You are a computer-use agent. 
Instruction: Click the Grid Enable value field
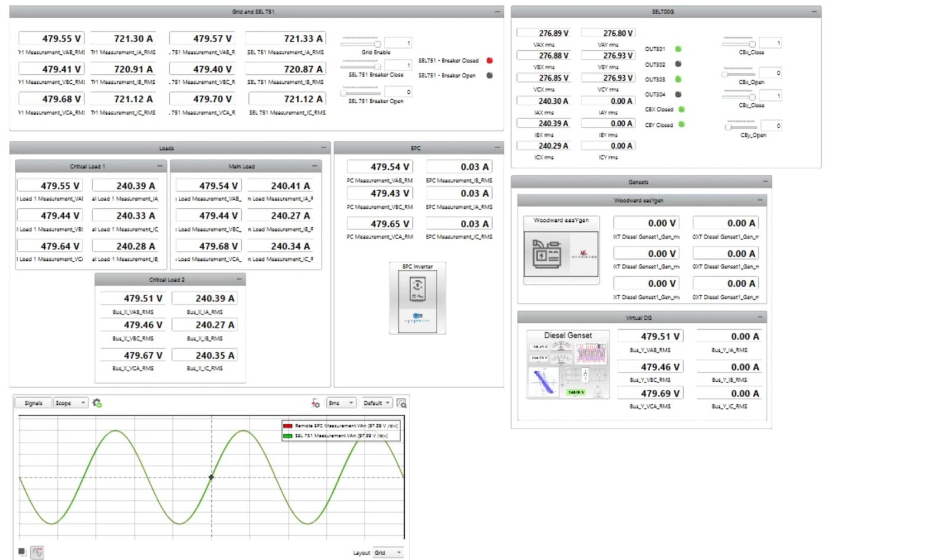pos(398,43)
